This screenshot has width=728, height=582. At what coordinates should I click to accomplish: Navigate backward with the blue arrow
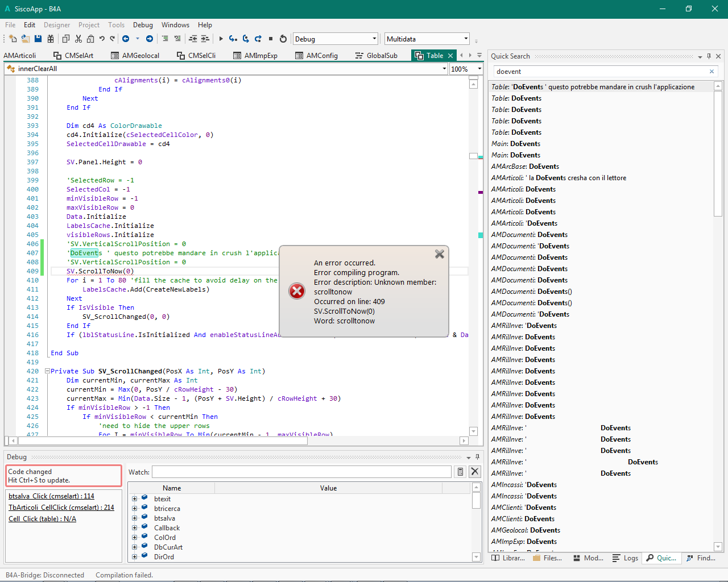coord(126,39)
